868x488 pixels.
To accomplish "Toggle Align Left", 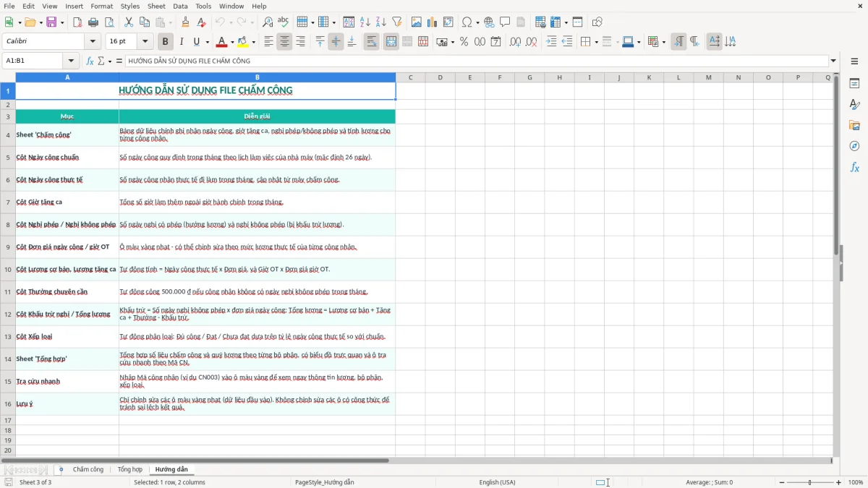I will 269,42.
